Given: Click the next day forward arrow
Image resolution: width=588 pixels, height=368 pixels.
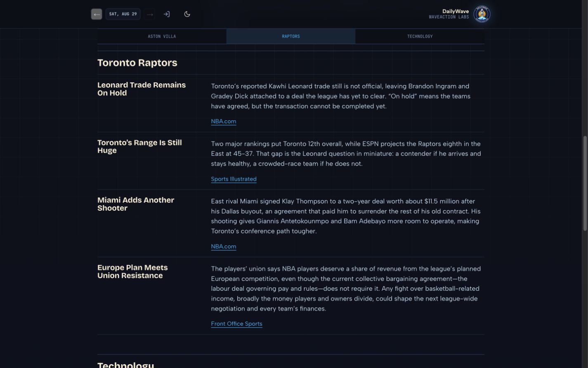Looking at the screenshot, I should click(x=150, y=14).
